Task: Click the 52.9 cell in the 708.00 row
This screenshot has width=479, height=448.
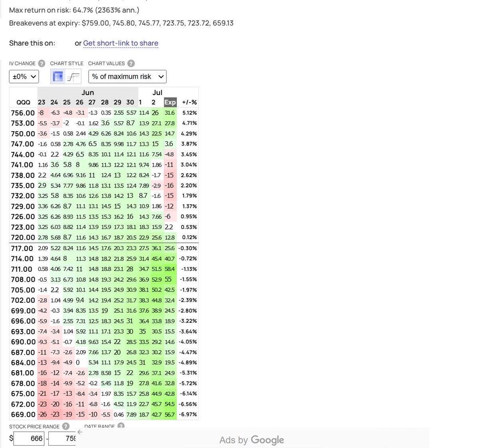Action: [157, 279]
